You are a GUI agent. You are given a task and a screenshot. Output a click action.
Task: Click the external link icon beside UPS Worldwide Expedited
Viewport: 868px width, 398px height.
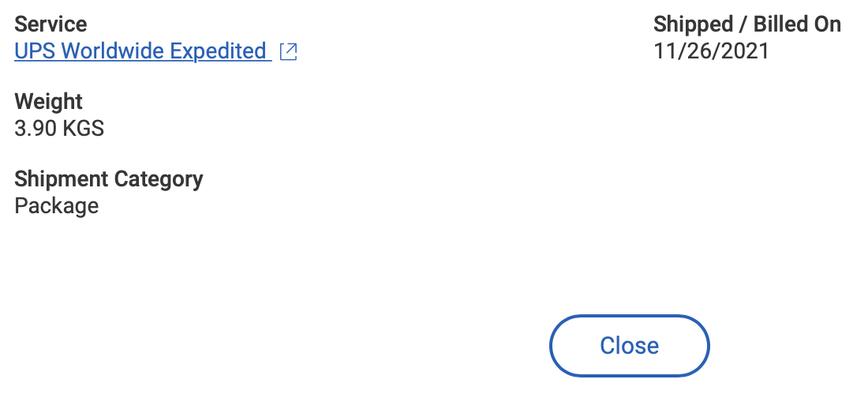289,52
